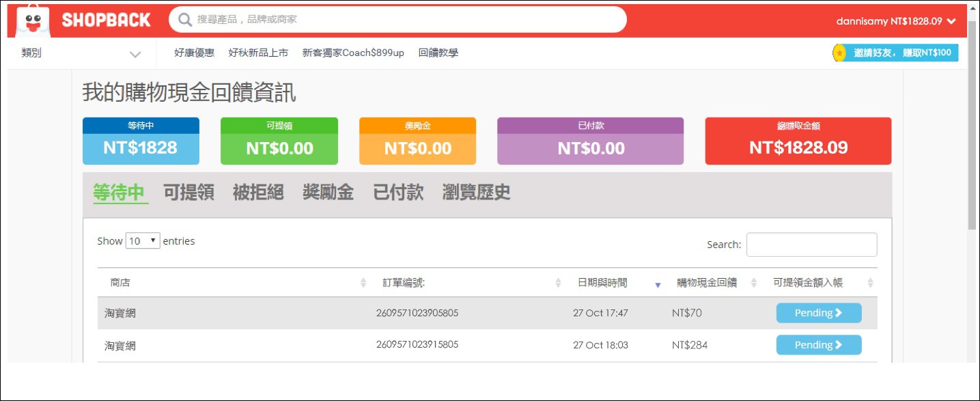Click the blue 等待中 NT$1828 card
This screenshot has height=401, width=980.
141,141
